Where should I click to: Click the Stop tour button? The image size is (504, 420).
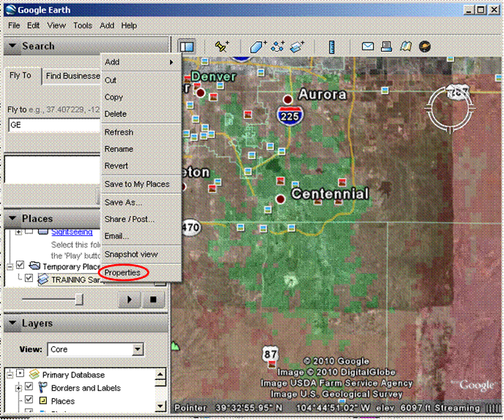pyautogui.click(x=153, y=299)
